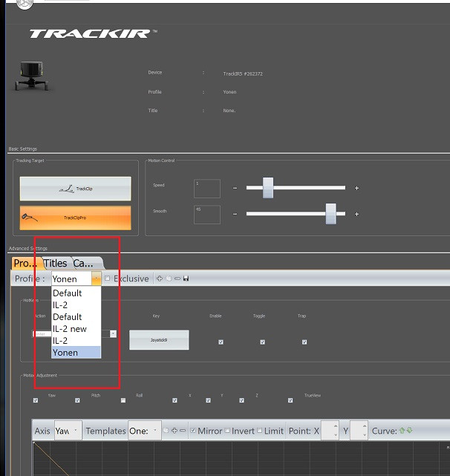The image size is (450, 476).
Task: Toggle the X axis checkbox
Action: 175,400
